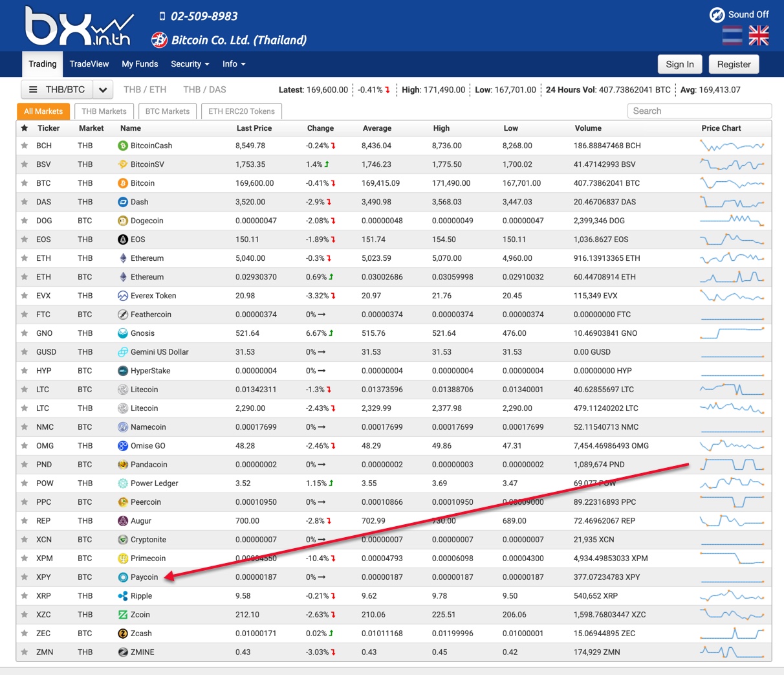Expand the Info menu
Viewport: 784px width, 675px height.
[234, 64]
